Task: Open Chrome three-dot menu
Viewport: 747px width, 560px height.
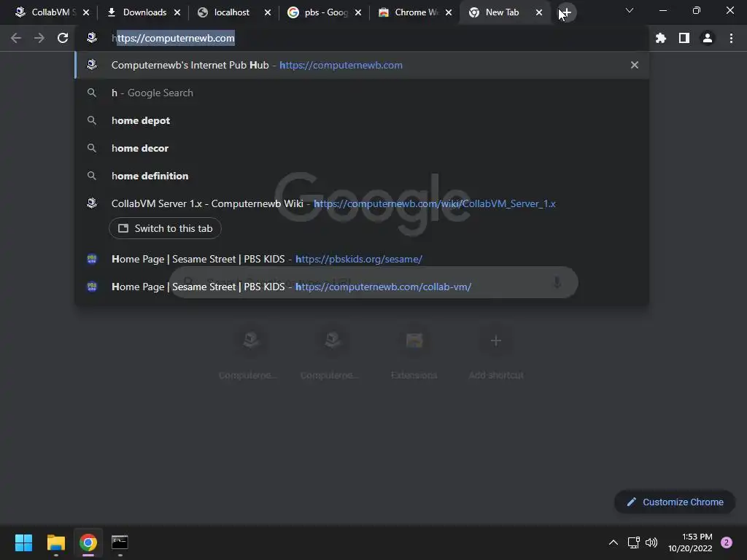Action: click(x=731, y=38)
